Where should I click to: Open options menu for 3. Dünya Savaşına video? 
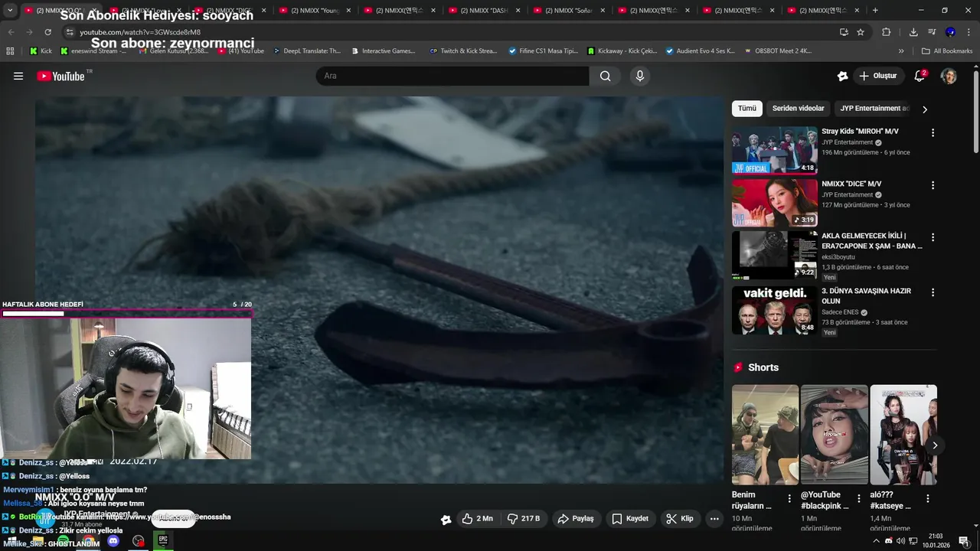click(933, 292)
